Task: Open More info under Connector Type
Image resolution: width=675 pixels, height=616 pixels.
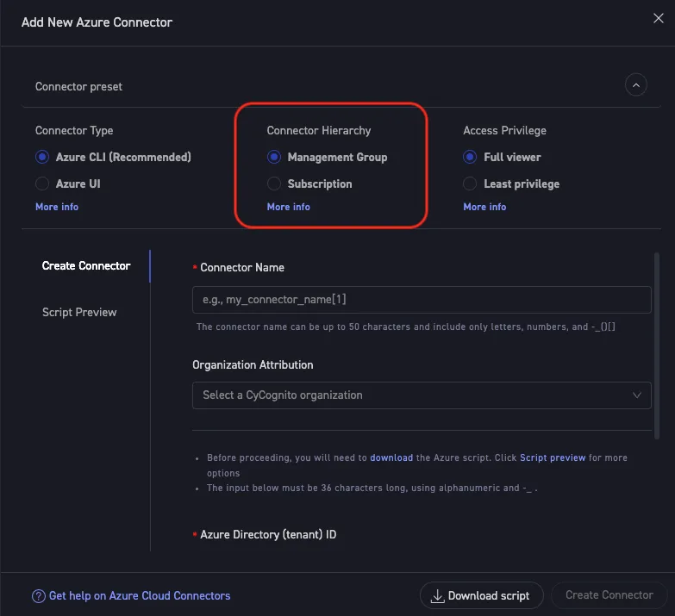Action: pyautogui.click(x=57, y=207)
